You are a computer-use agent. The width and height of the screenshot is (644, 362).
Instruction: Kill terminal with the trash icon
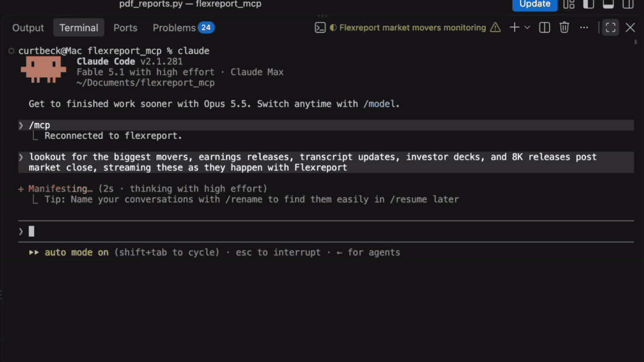click(564, 27)
